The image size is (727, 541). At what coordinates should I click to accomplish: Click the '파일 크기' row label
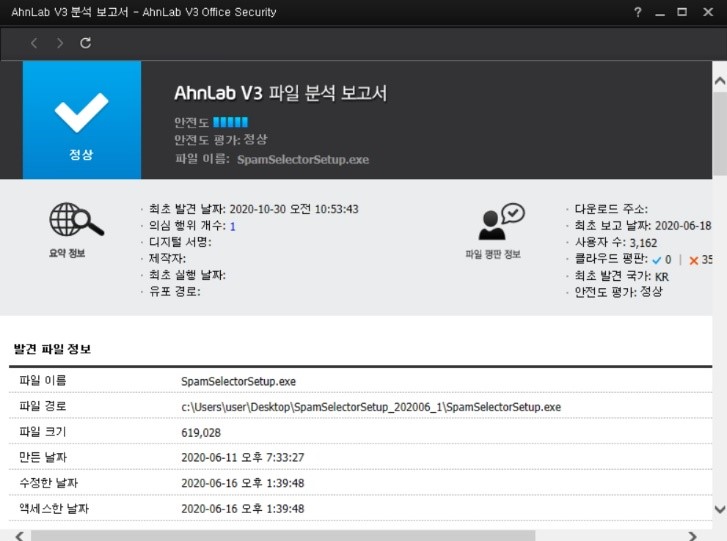(x=43, y=432)
